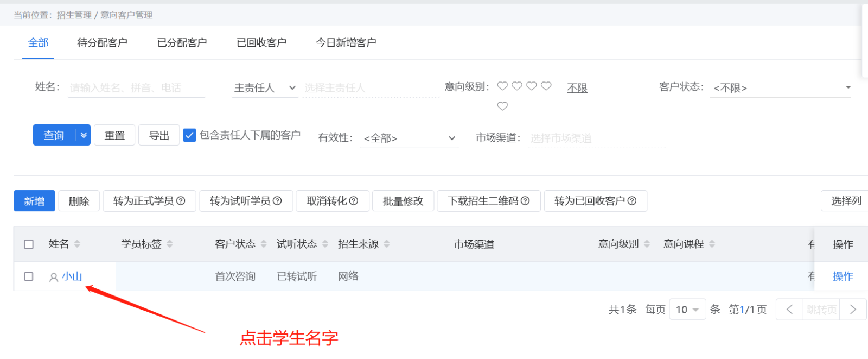Open student 小山 name link

72,276
